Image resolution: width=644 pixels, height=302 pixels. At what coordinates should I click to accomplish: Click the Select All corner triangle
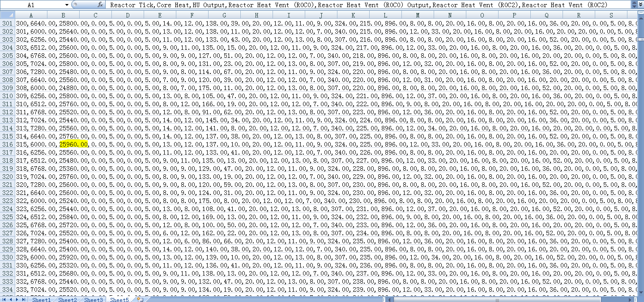click(x=7, y=15)
